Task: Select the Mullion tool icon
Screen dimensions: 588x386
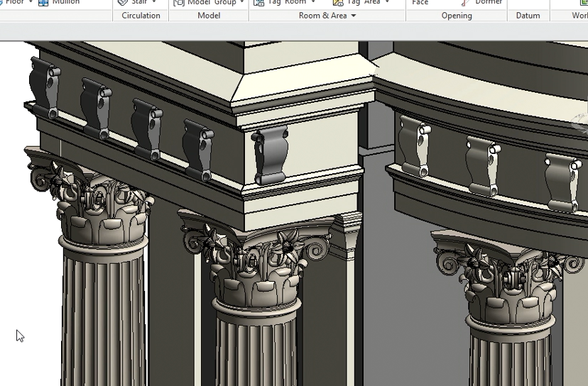Action: pyautogui.click(x=44, y=3)
